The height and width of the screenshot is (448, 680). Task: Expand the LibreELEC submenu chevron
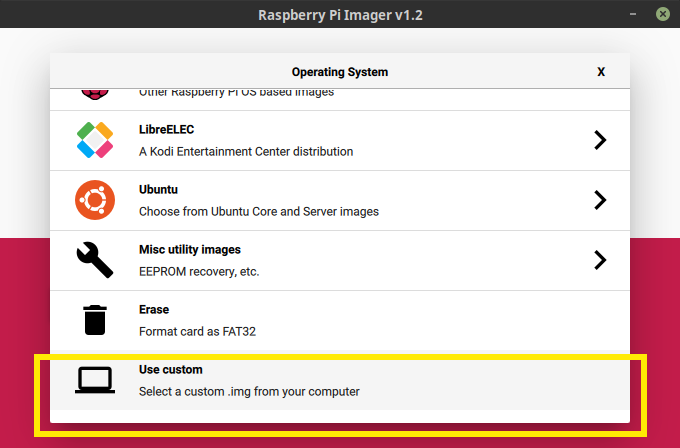click(600, 140)
